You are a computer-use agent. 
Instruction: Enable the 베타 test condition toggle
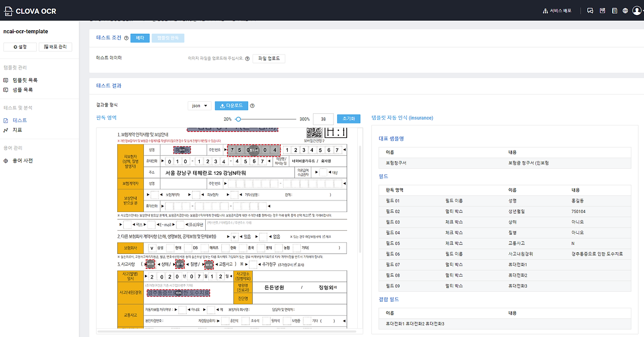tap(140, 37)
